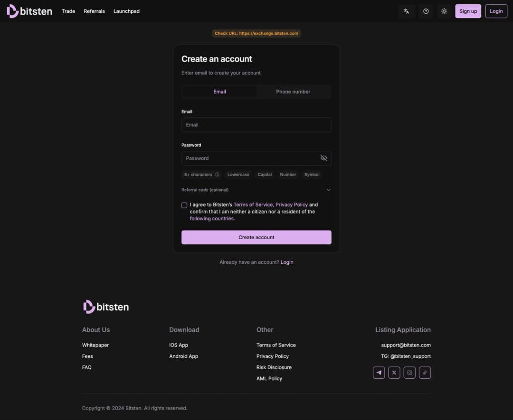Click the Sign up button in header

pos(468,11)
